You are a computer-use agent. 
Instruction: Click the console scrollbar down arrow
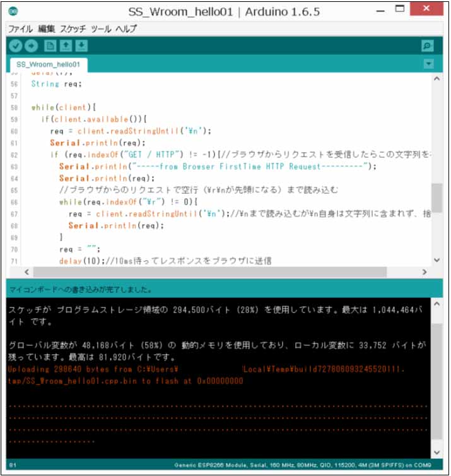436,452
